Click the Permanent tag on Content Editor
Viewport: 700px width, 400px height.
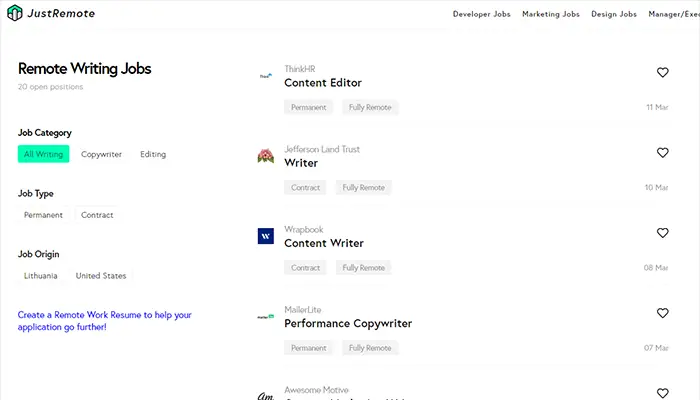point(308,107)
